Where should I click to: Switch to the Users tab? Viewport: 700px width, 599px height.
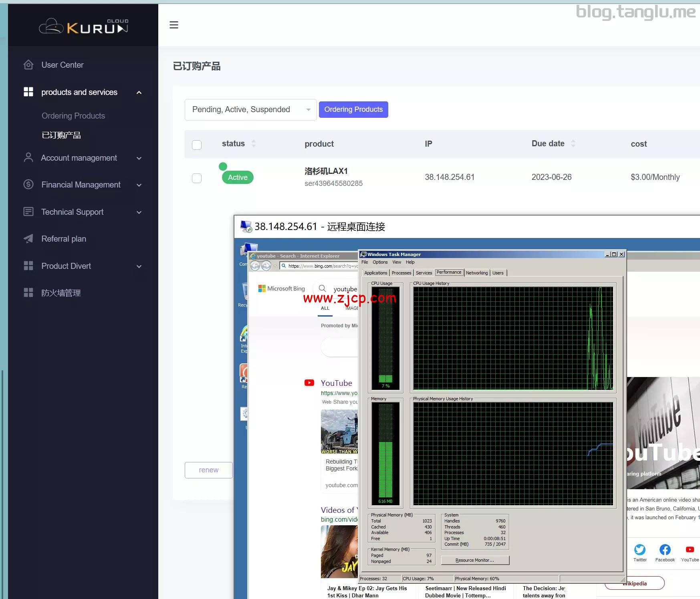(498, 273)
